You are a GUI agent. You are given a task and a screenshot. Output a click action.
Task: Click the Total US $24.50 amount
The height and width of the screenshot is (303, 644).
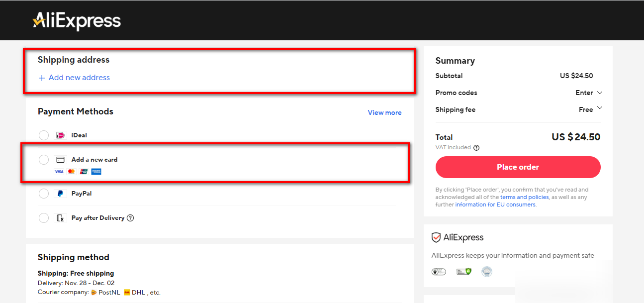pyautogui.click(x=576, y=137)
